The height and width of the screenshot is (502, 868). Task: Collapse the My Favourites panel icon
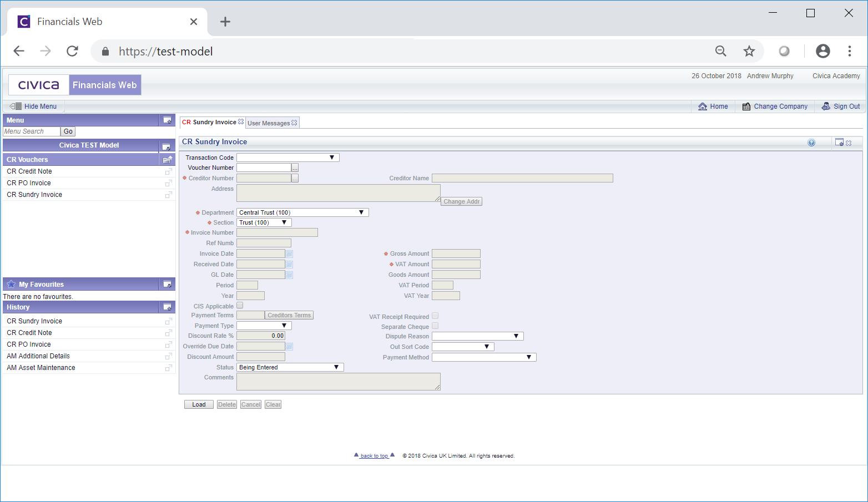pos(167,285)
